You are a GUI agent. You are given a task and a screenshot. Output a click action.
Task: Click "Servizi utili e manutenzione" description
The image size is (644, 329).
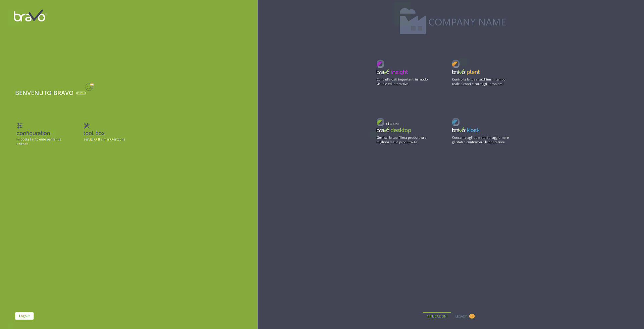tap(104, 139)
